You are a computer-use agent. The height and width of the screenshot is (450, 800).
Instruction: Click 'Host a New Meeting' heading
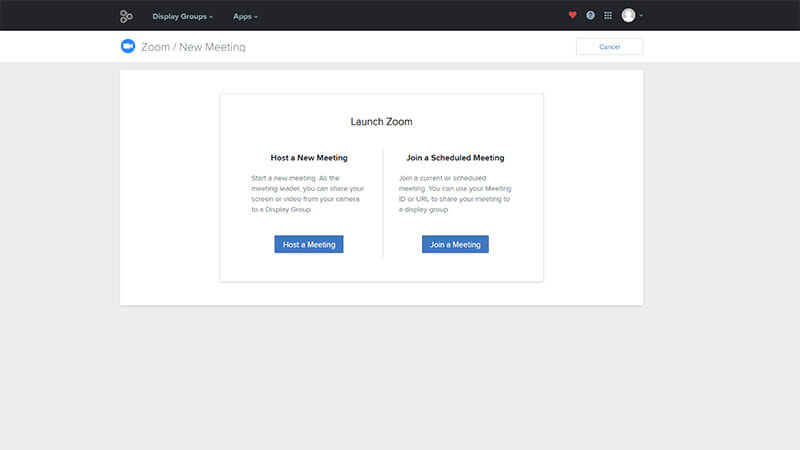309,158
